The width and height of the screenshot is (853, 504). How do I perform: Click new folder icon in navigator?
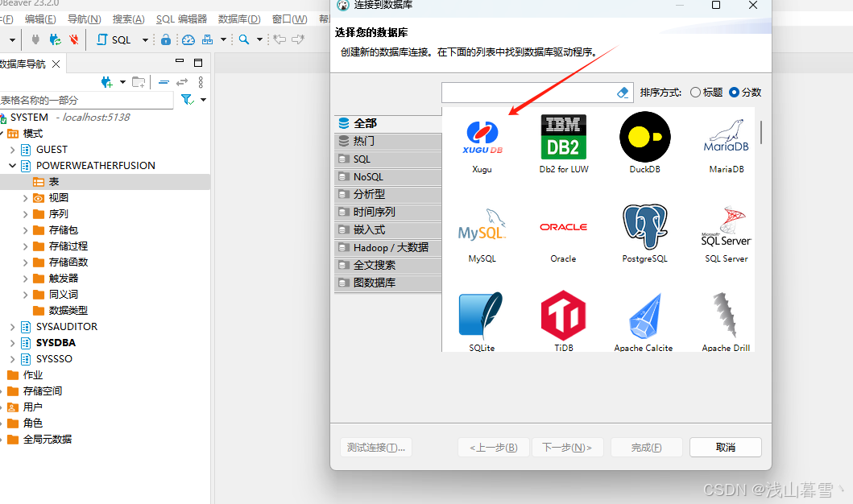pyautogui.click(x=139, y=82)
